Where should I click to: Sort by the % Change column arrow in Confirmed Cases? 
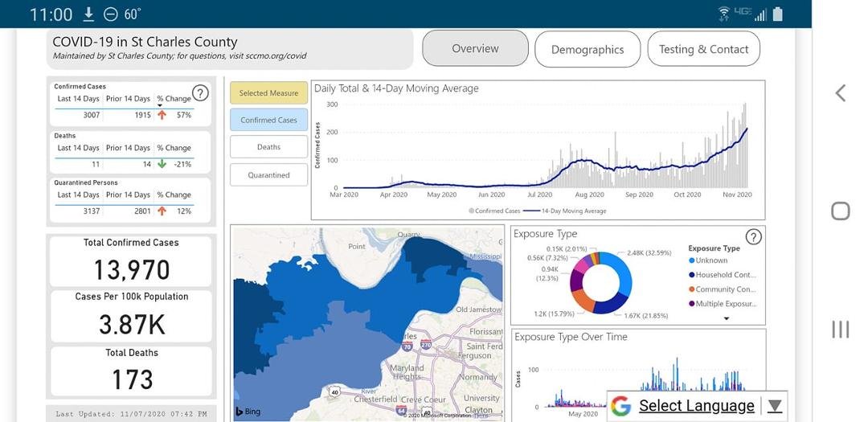[x=160, y=105]
